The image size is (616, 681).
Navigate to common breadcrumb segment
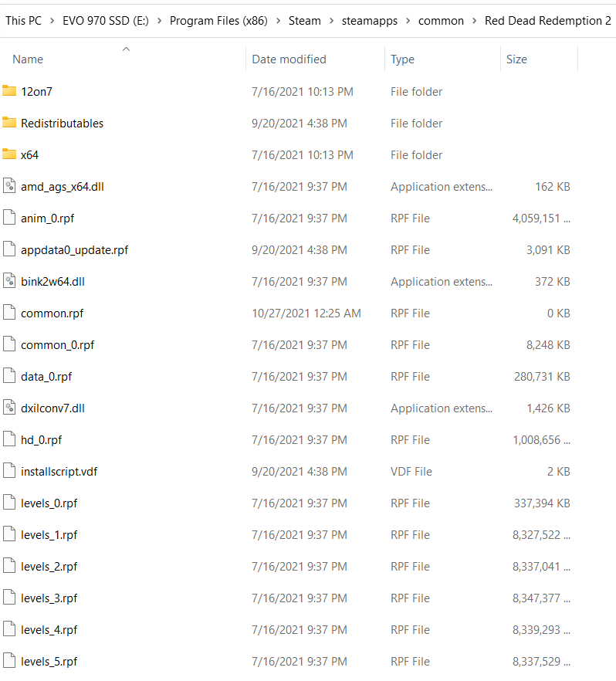(x=441, y=21)
